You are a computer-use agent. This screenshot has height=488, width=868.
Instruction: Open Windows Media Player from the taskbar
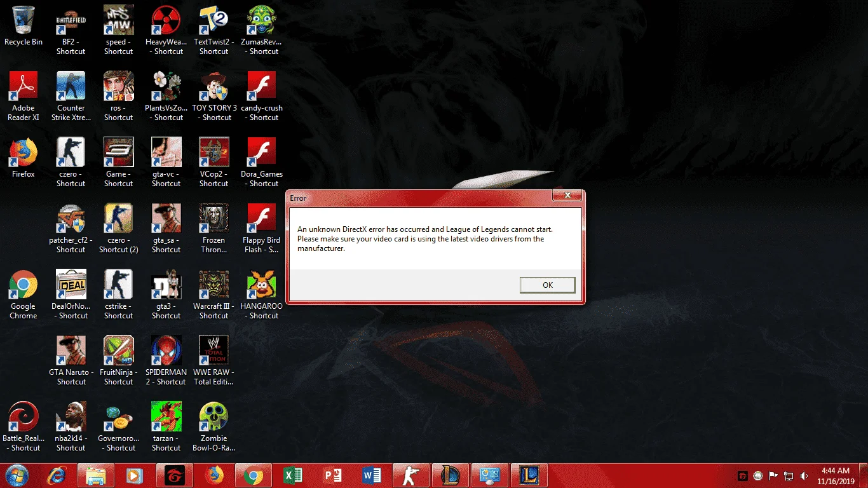[x=134, y=475]
